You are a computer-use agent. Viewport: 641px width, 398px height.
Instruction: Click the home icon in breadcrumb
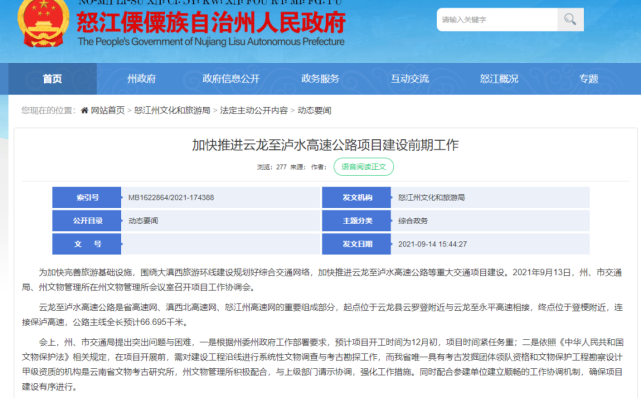tap(85, 110)
